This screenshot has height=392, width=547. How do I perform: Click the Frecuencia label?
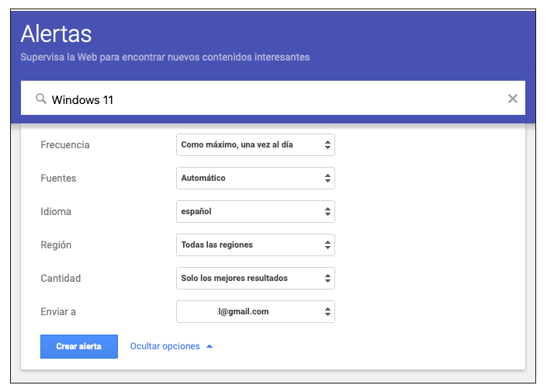[x=65, y=145]
